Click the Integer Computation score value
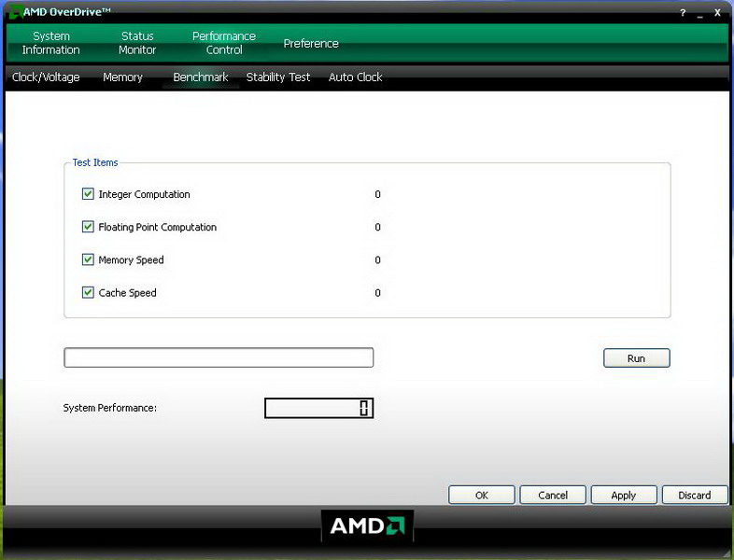The width and height of the screenshot is (734, 560). [x=378, y=194]
